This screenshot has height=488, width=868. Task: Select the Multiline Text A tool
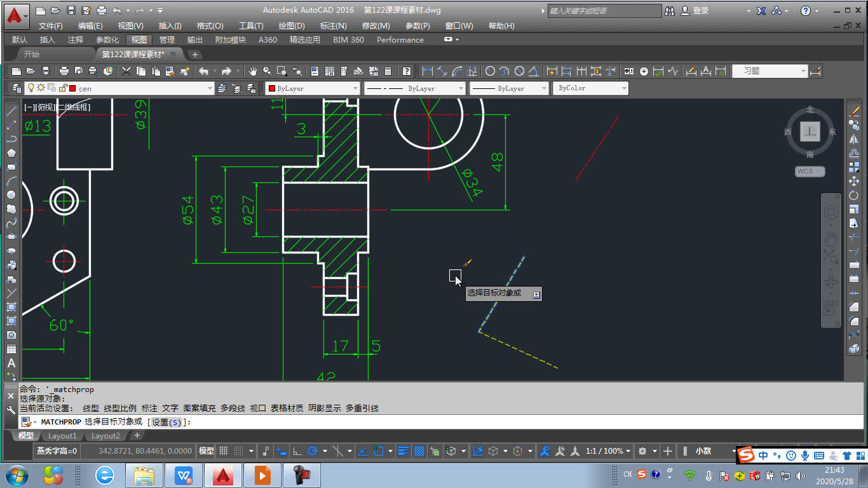11,363
